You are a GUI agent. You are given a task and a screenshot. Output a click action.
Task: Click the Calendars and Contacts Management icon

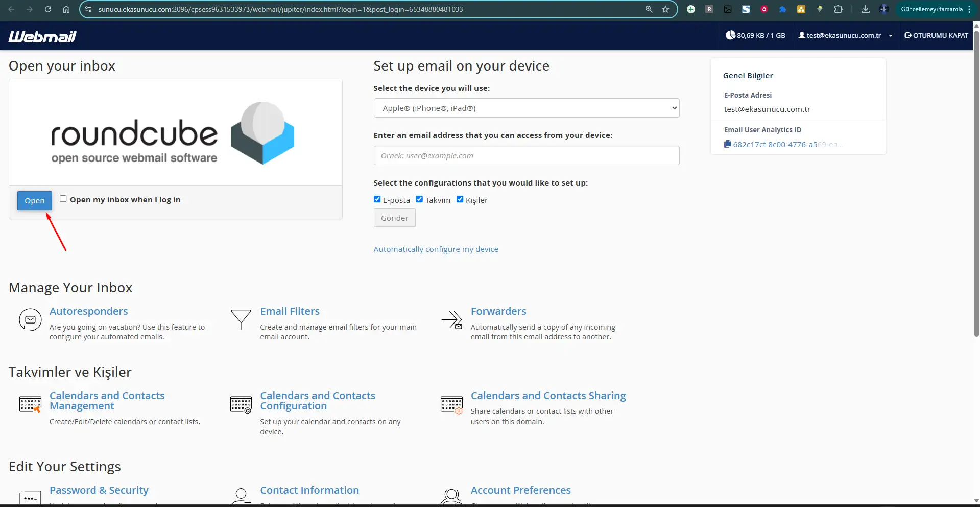tap(30, 404)
